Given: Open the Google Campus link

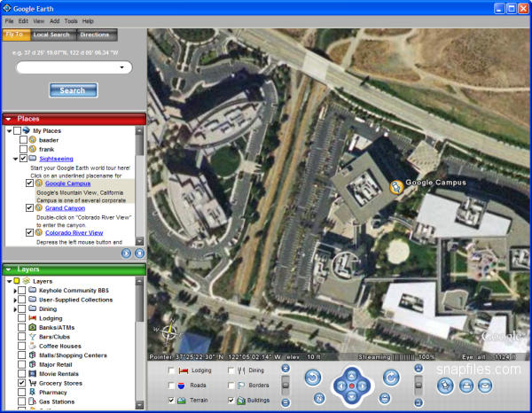Looking at the screenshot, I should (x=68, y=183).
